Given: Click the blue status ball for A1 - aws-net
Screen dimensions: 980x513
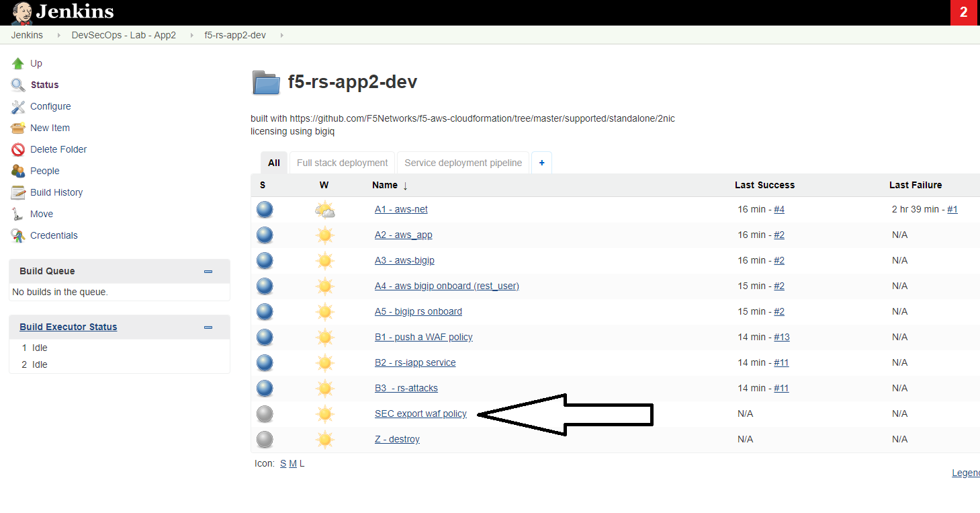Looking at the screenshot, I should coord(265,209).
